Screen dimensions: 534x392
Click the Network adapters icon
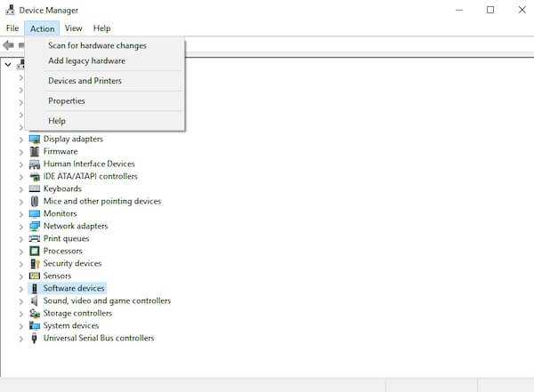35,226
